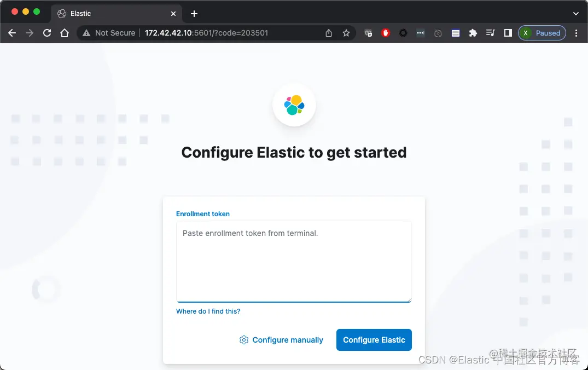Open the extension icon left of red hand
This screenshot has width=588, height=370.
pos(368,33)
